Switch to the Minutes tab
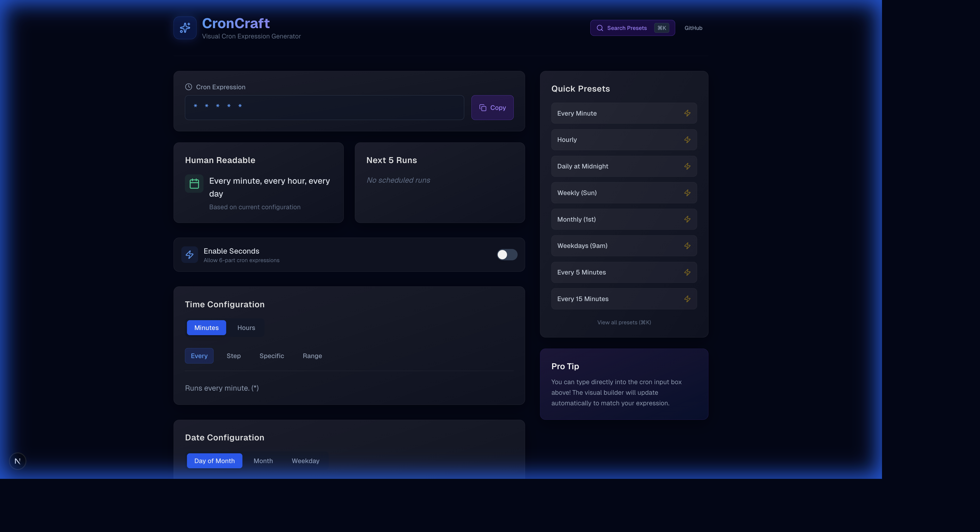 [x=206, y=328]
